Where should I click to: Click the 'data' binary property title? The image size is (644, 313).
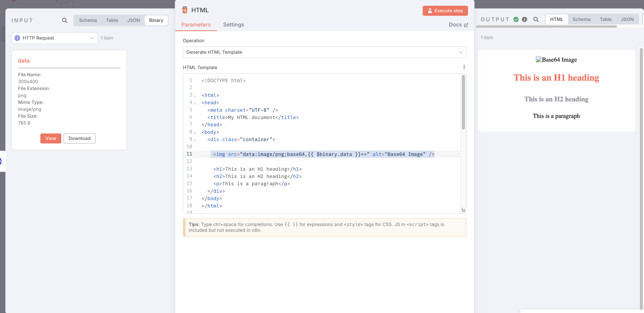pyautogui.click(x=24, y=61)
